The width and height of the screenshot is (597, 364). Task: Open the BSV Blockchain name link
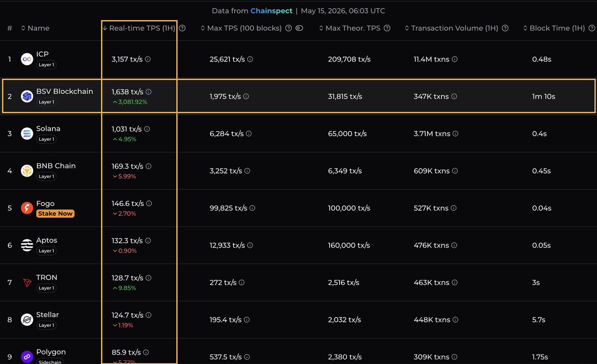click(x=64, y=91)
